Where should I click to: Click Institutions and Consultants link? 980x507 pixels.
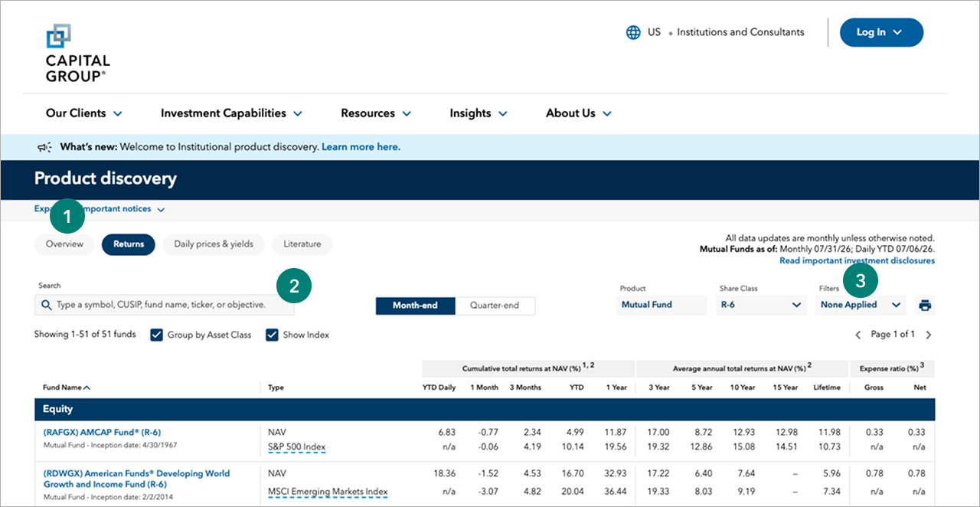[740, 32]
